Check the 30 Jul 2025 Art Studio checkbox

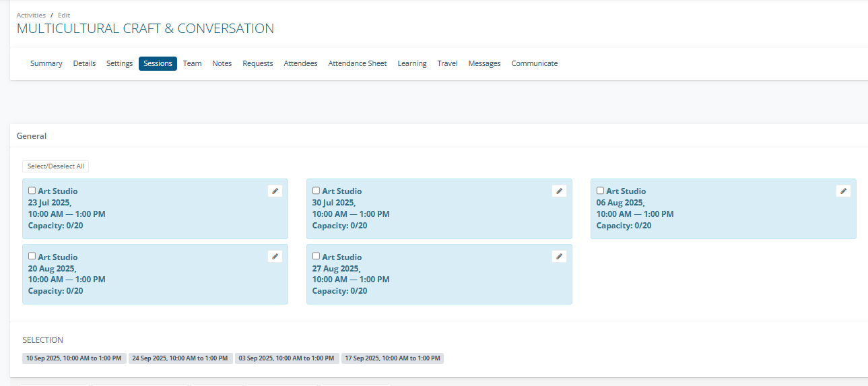(x=316, y=191)
